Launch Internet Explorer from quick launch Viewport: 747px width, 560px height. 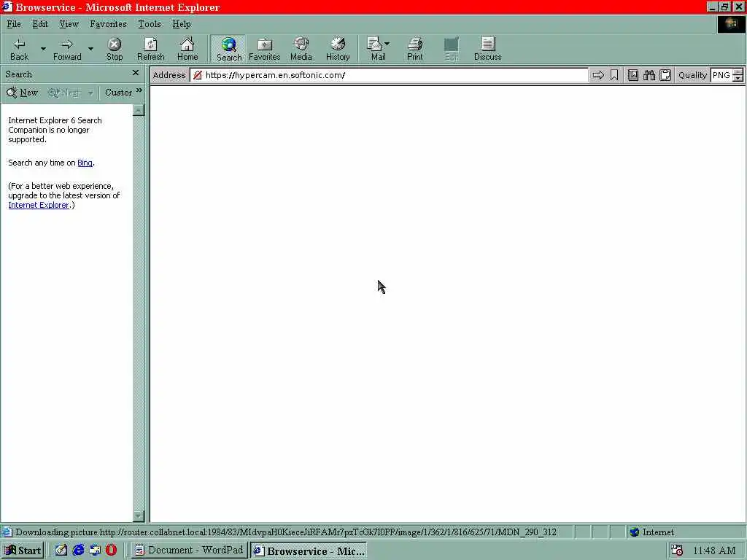(78, 550)
